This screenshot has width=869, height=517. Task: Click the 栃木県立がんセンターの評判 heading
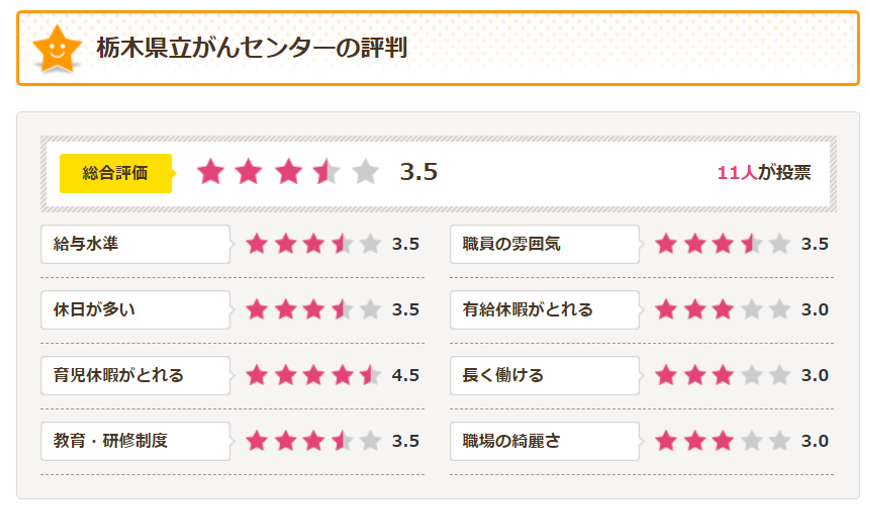(251, 48)
